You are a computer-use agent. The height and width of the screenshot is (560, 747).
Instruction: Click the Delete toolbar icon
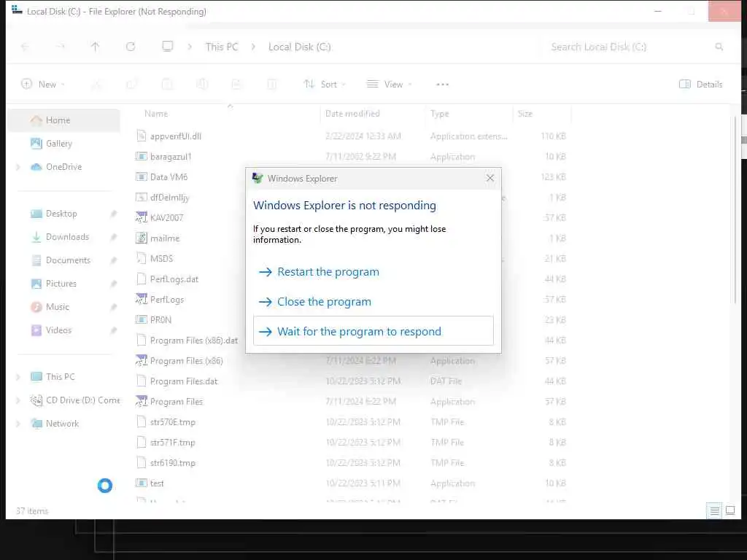tap(272, 85)
